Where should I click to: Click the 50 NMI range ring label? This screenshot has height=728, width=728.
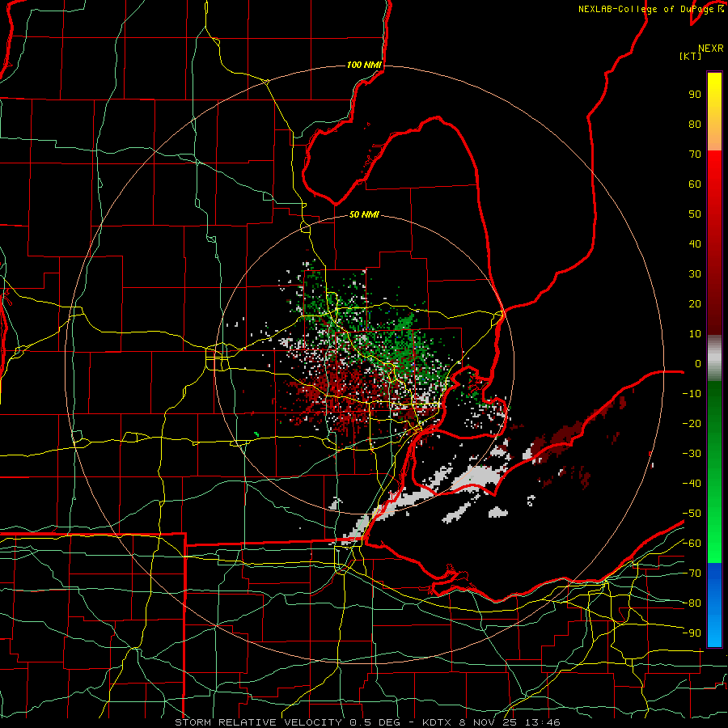364,214
